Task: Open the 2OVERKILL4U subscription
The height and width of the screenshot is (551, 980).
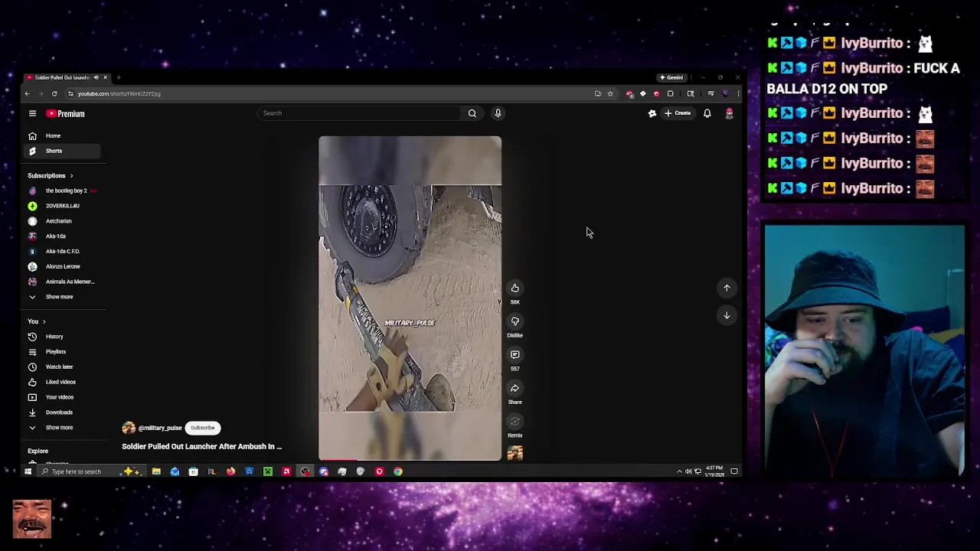Action: 61,206
